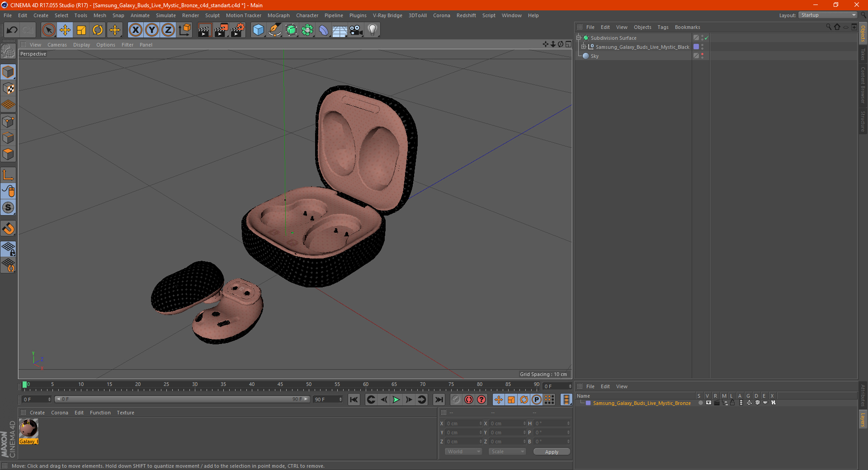Click the Undo arrow icon
This screenshot has height=470, width=868.
[x=12, y=30]
